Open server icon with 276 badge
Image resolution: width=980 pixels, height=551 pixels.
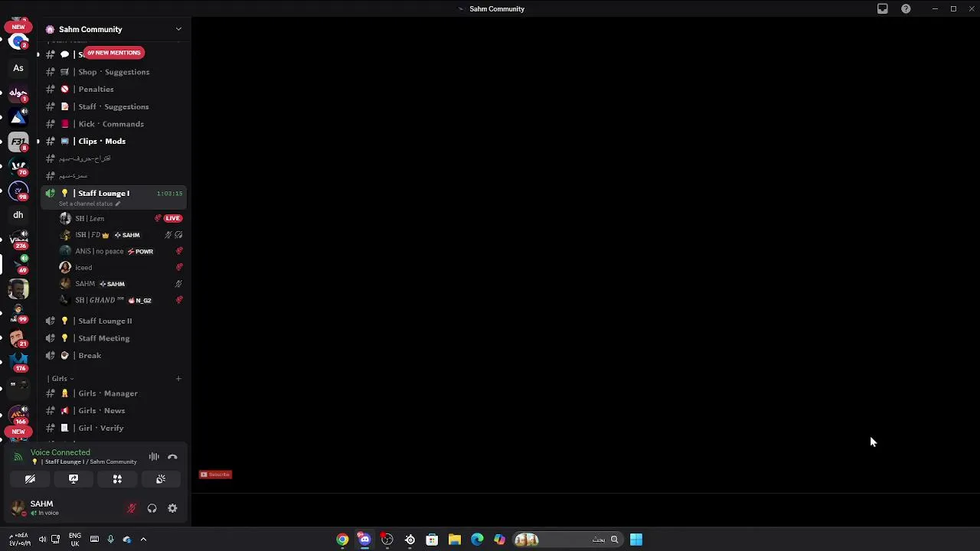[x=18, y=240]
